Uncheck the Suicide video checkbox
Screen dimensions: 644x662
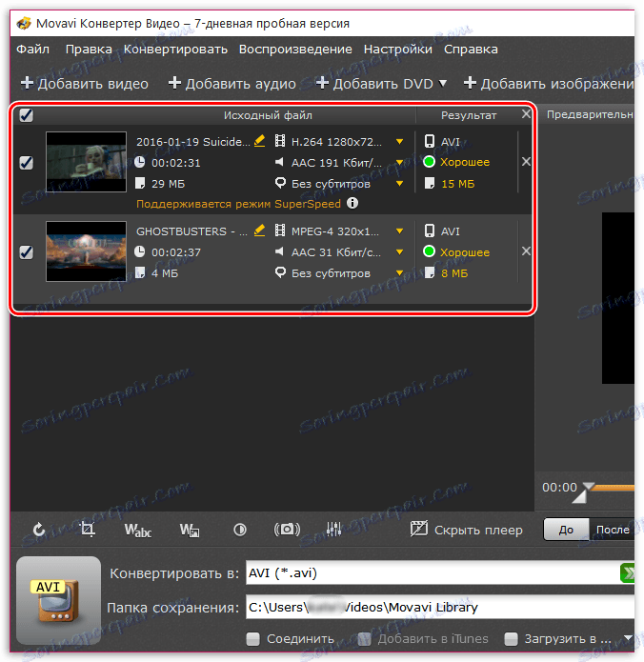coord(26,162)
